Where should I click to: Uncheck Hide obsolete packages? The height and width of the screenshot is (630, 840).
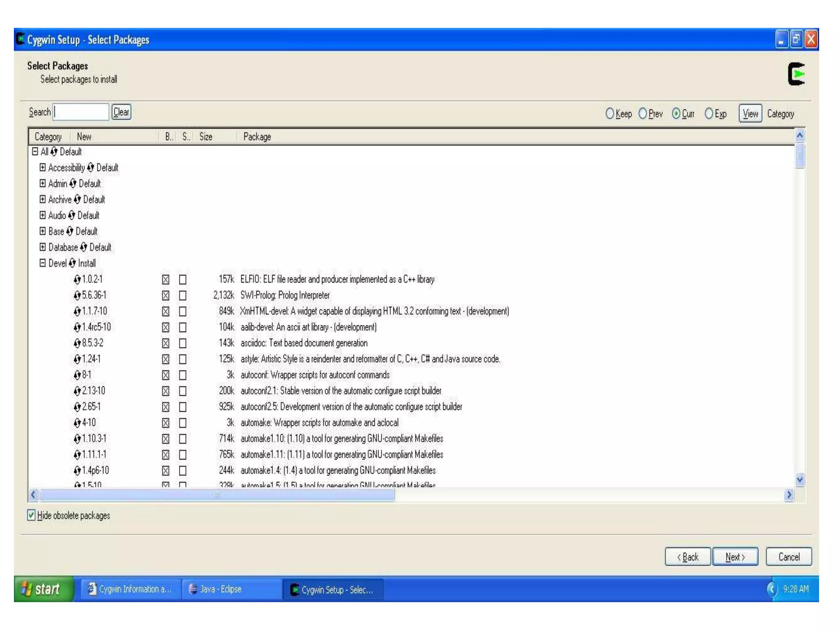32,515
